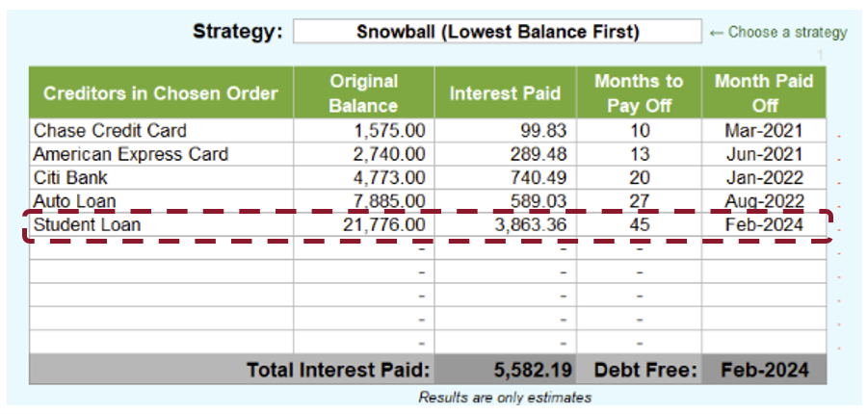Select Student Loan interest 3,863.36

pos(505,225)
